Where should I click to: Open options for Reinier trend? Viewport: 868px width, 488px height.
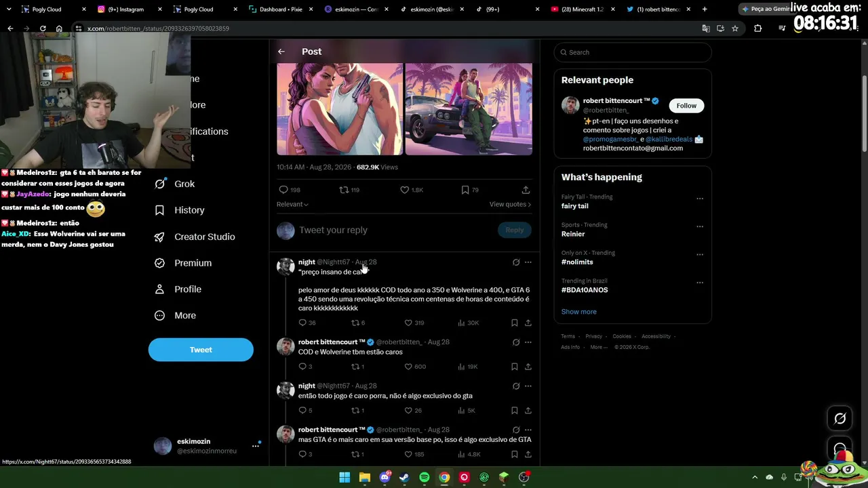(x=700, y=226)
